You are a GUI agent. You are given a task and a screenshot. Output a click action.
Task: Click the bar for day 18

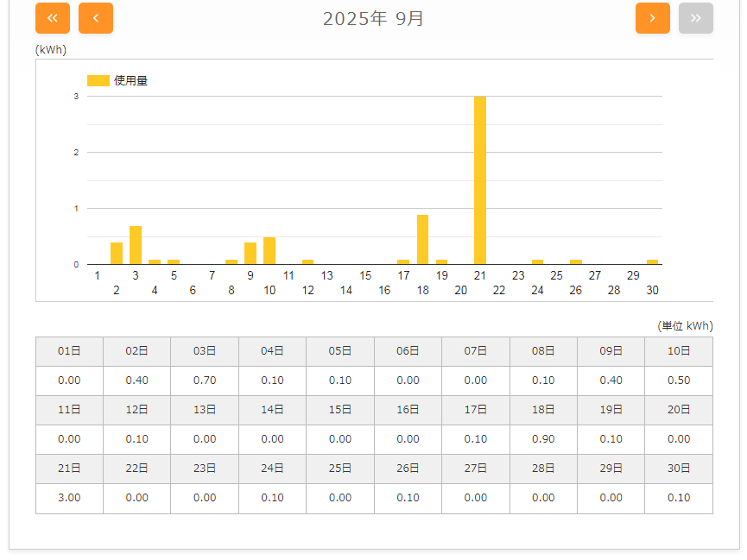click(x=422, y=239)
